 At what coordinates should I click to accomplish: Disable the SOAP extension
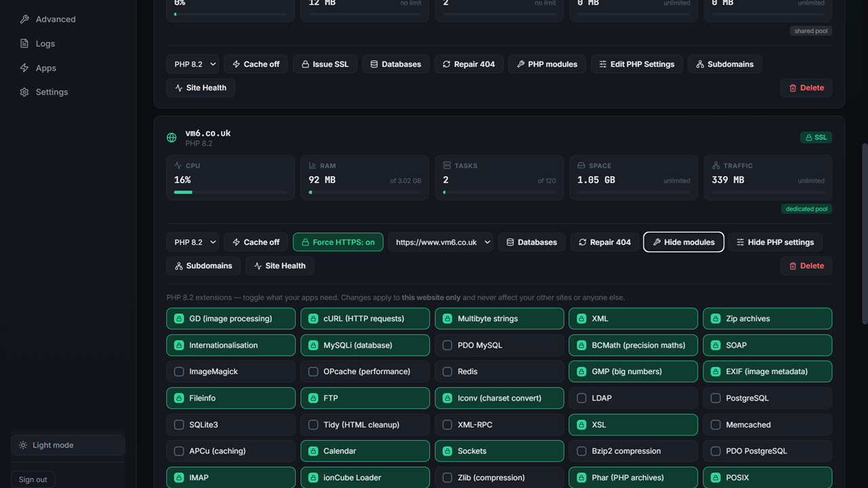(768, 345)
